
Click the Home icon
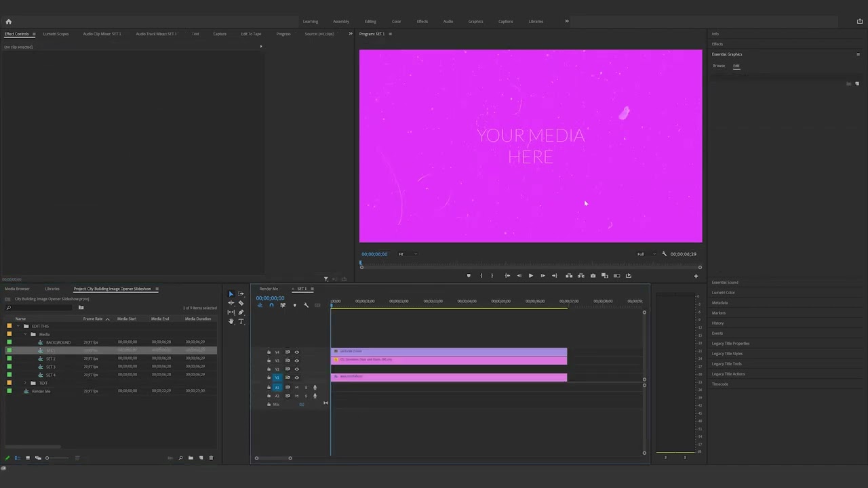tap(9, 22)
